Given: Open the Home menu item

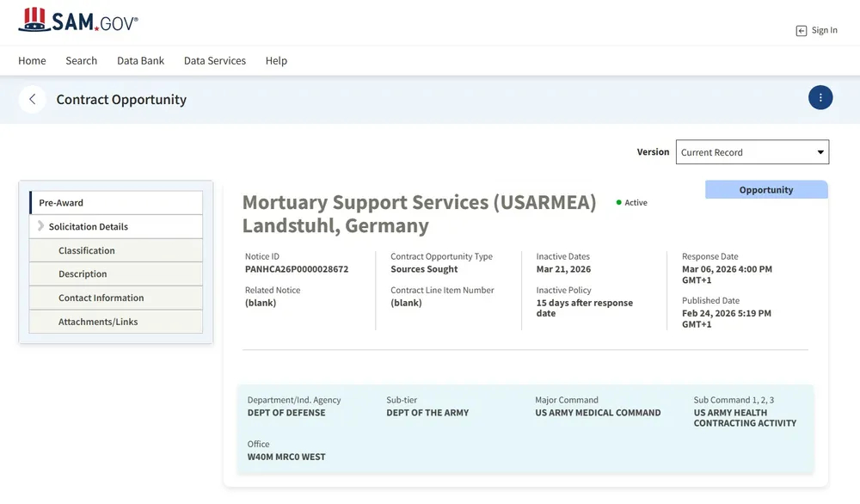Looking at the screenshot, I should 32,61.
